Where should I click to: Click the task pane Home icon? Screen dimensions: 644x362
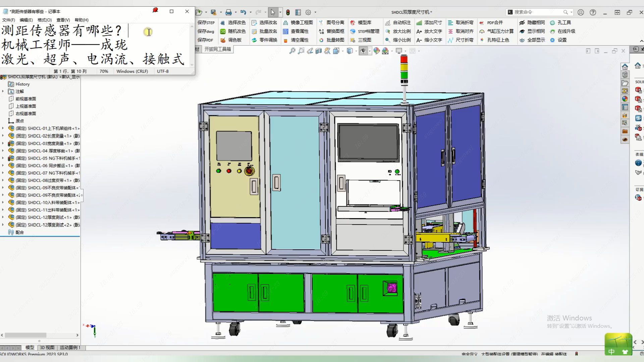[x=625, y=67]
